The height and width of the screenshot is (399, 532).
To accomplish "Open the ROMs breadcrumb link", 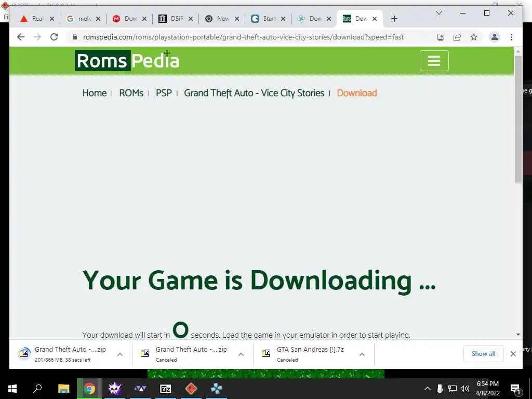I will pyautogui.click(x=131, y=93).
